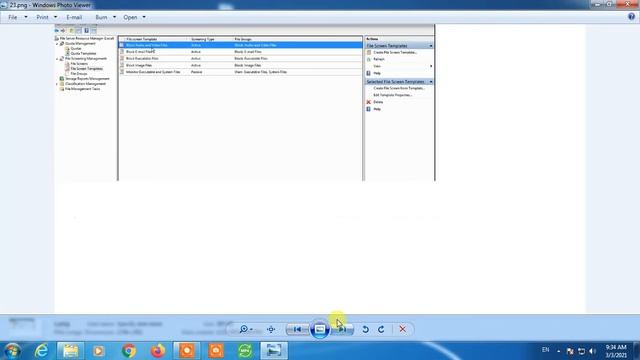The height and width of the screenshot is (360, 640).
Task: Open the green round app taskbar icon
Action: (245, 351)
